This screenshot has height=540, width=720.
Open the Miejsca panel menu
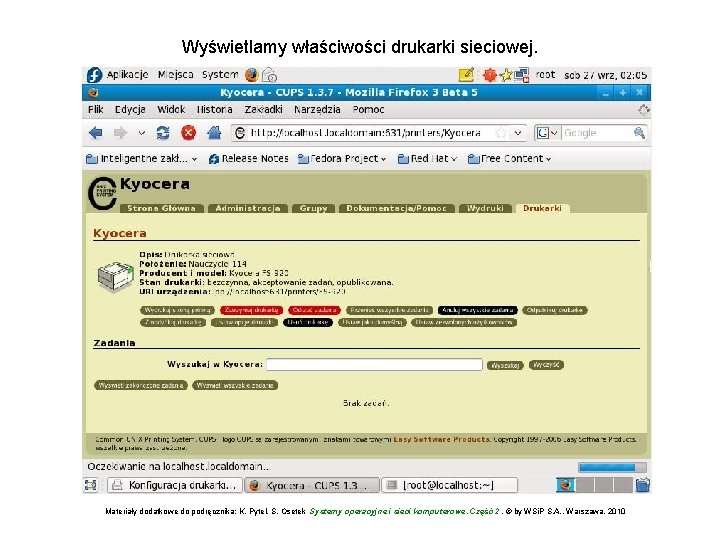pos(175,74)
